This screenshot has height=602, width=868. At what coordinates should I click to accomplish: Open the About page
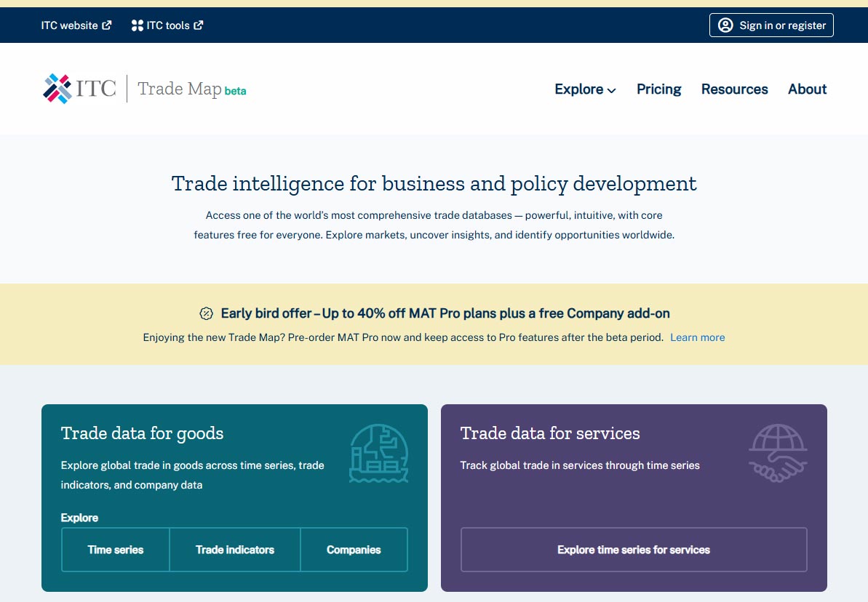[807, 89]
